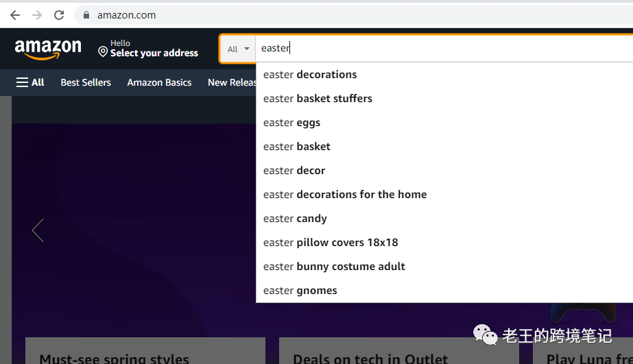This screenshot has width=633, height=364.
Task: Pick the easter basket suggestion
Action: pyautogui.click(x=444, y=147)
